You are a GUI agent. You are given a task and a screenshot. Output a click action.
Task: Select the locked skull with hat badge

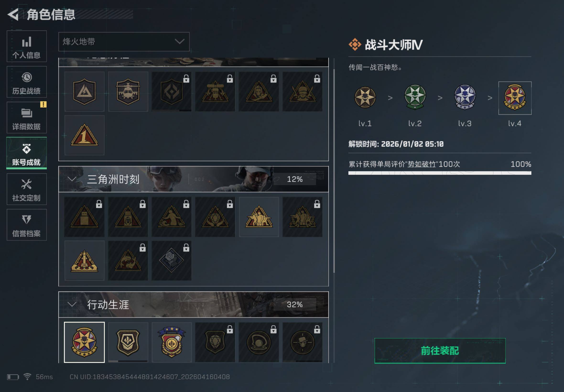(302, 342)
